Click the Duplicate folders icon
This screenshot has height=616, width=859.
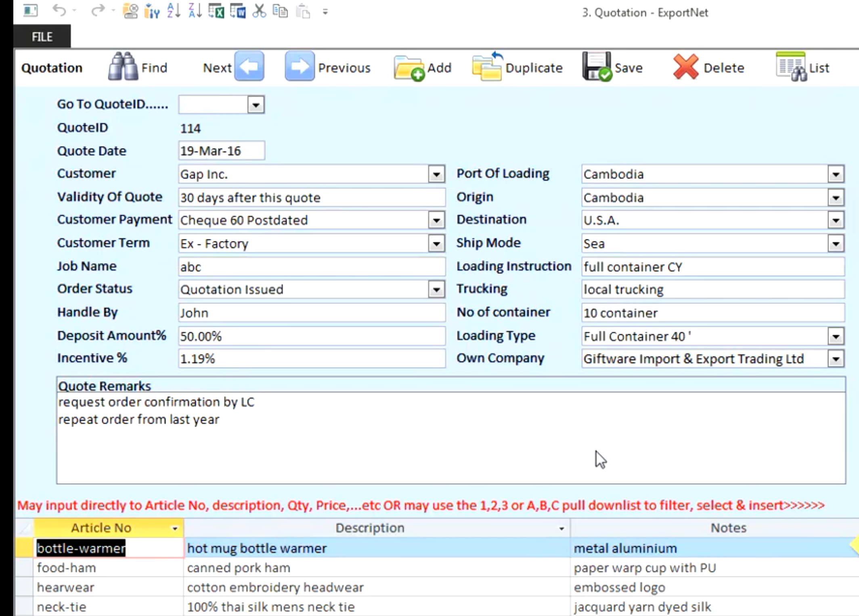point(488,67)
